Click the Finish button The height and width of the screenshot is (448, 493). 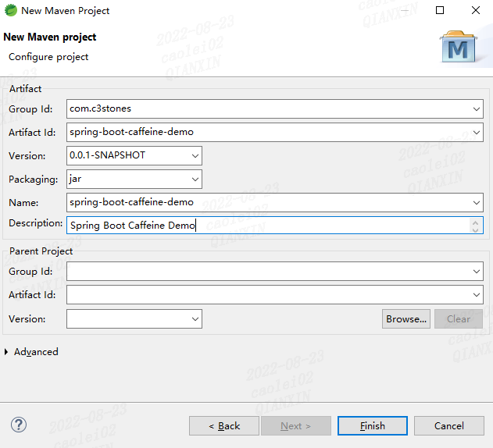click(x=373, y=425)
